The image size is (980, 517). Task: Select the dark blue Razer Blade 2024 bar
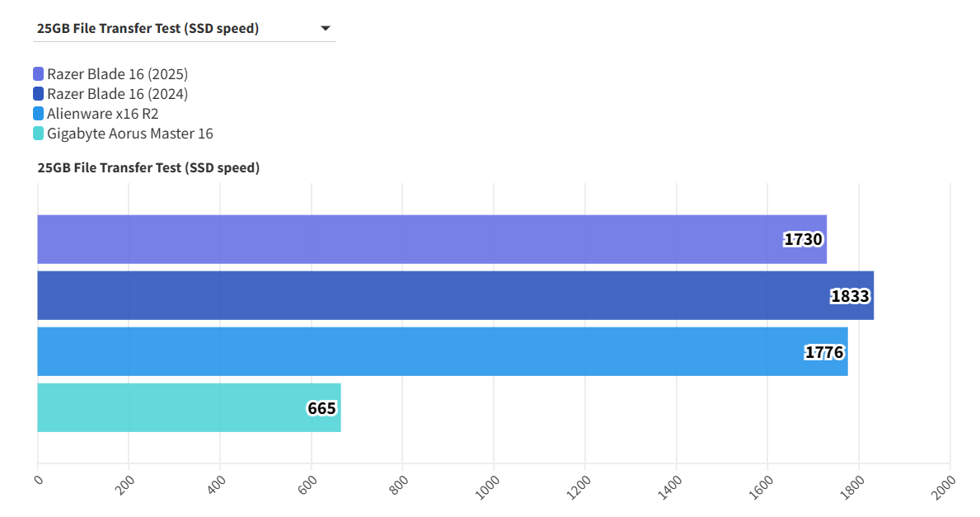[412, 295]
